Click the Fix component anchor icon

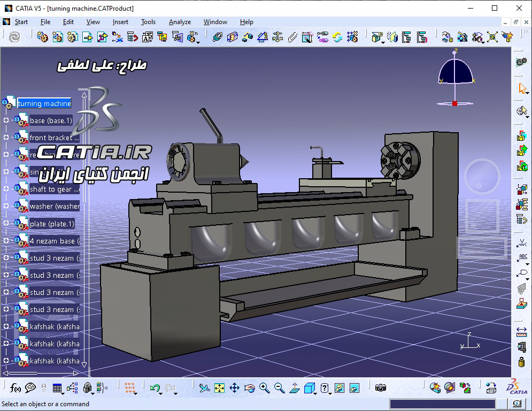(277, 37)
